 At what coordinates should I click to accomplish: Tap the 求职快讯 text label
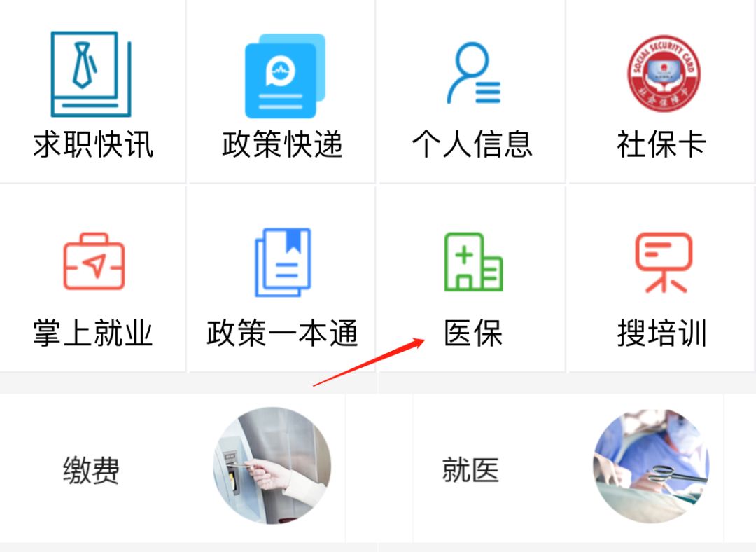click(x=93, y=144)
